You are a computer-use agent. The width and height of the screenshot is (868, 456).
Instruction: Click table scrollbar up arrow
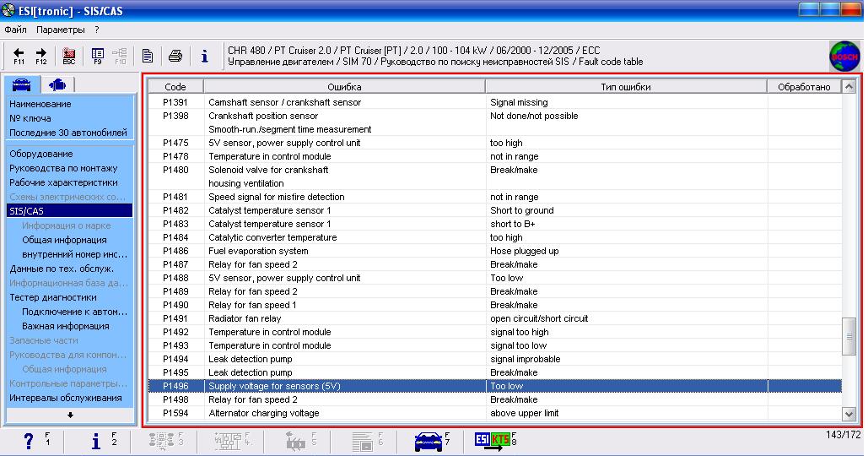pos(849,86)
